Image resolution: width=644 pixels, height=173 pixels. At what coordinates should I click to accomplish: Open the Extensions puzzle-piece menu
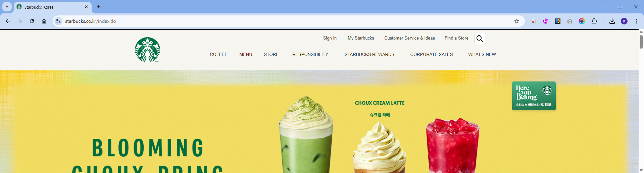(x=594, y=21)
